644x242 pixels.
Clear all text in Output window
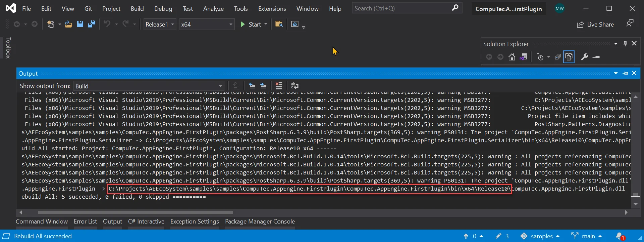pyautogui.click(x=279, y=86)
